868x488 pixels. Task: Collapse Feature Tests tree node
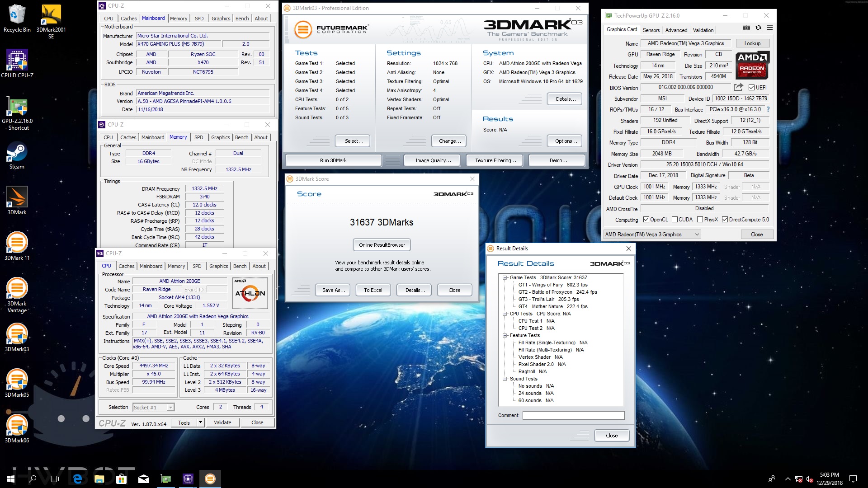click(505, 335)
